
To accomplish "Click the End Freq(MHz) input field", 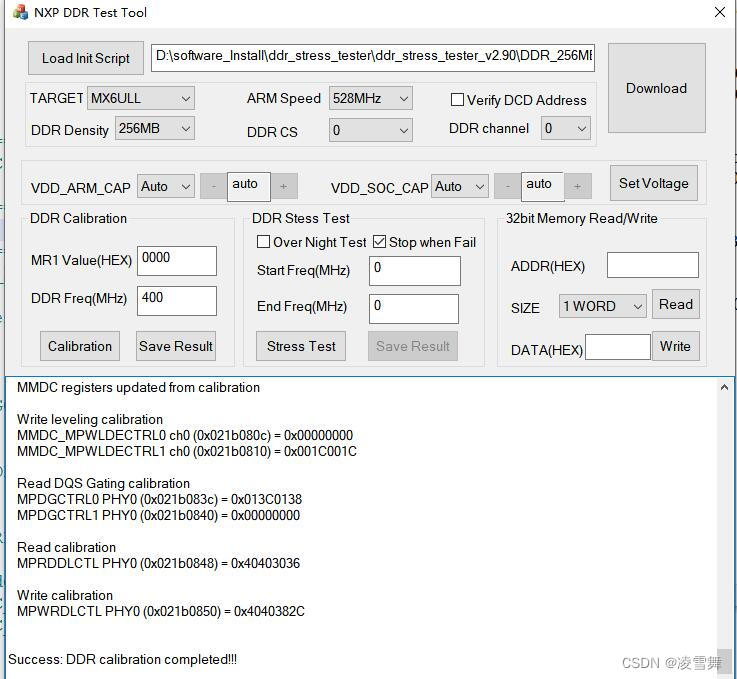I will point(414,309).
